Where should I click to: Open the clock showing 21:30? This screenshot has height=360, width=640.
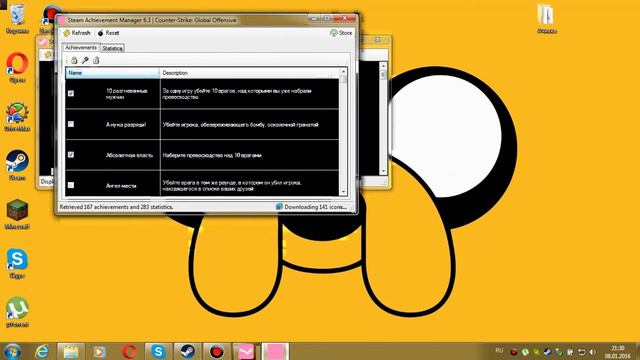(618, 352)
